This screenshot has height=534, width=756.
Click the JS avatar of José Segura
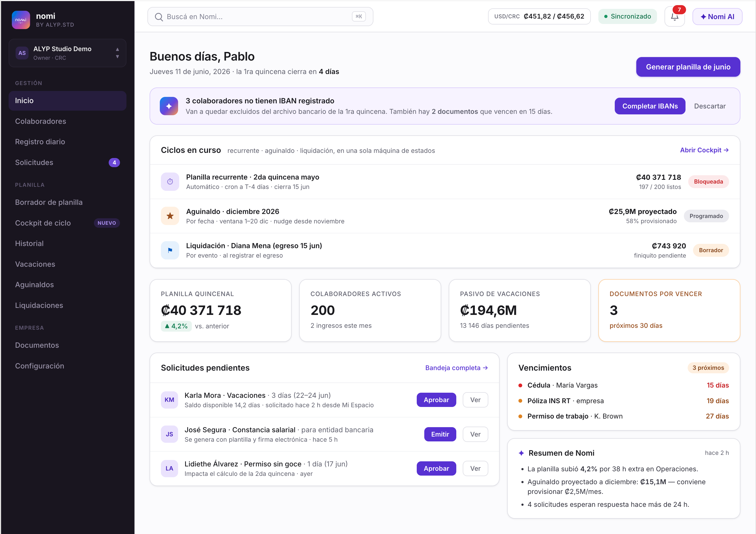(169, 434)
